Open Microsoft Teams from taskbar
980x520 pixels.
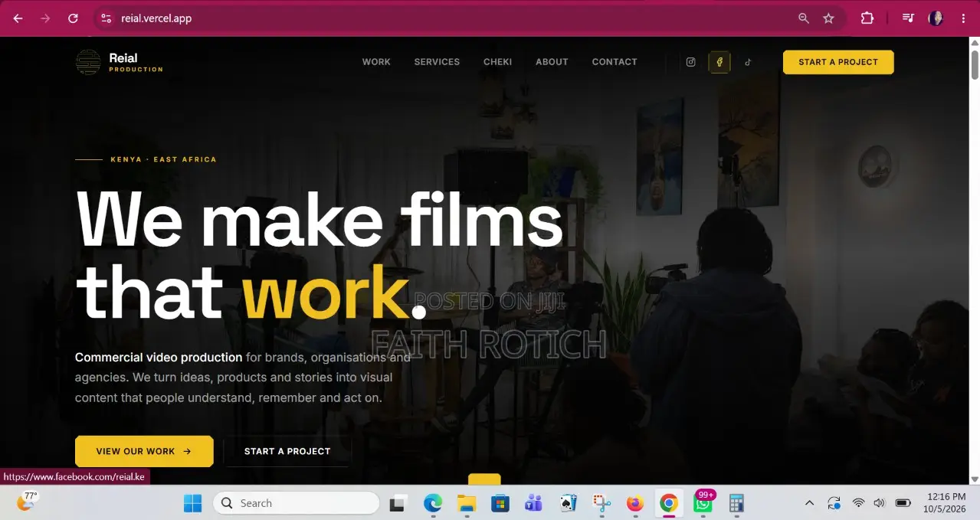pyautogui.click(x=534, y=503)
